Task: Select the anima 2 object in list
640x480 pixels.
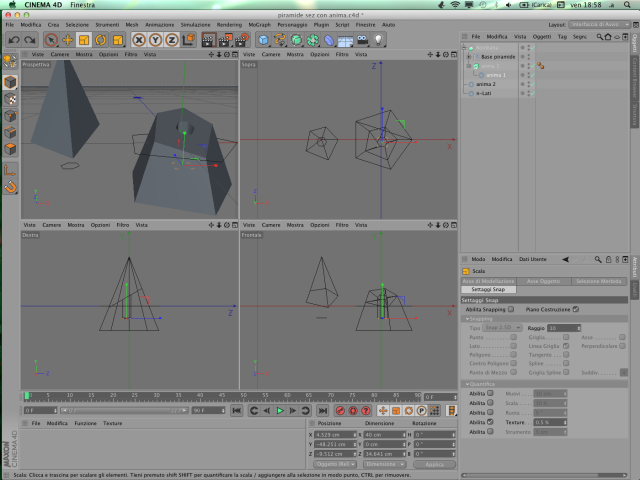Action: pos(485,84)
